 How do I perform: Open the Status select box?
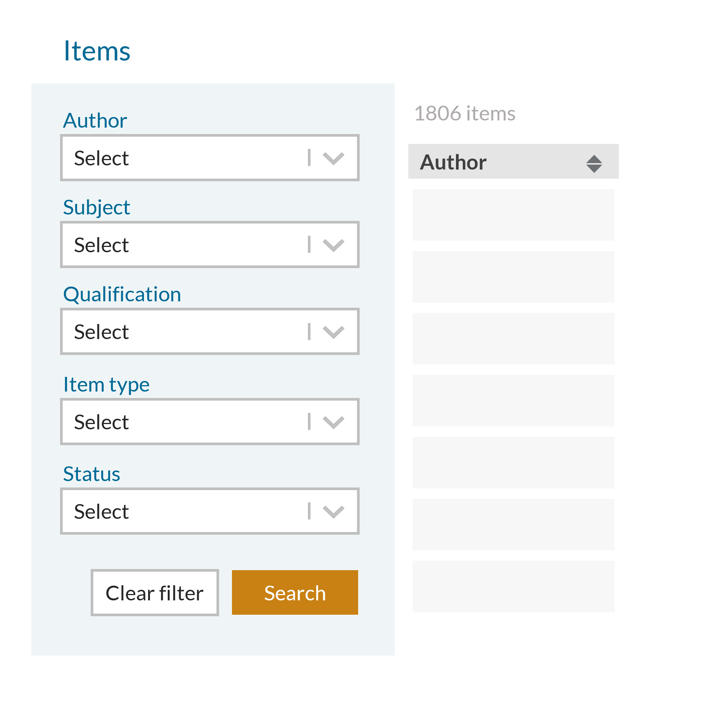tap(210, 511)
